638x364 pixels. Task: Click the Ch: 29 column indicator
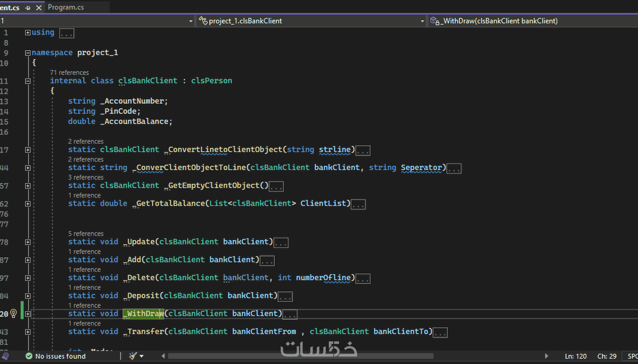point(607,356)
